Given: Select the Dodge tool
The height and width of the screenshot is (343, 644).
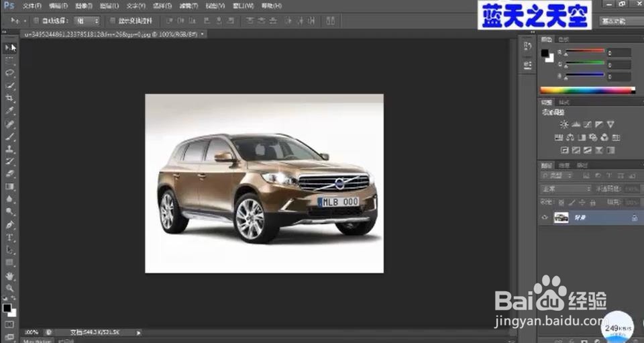Looking at the screenshot, I should [x=10, y=212].
